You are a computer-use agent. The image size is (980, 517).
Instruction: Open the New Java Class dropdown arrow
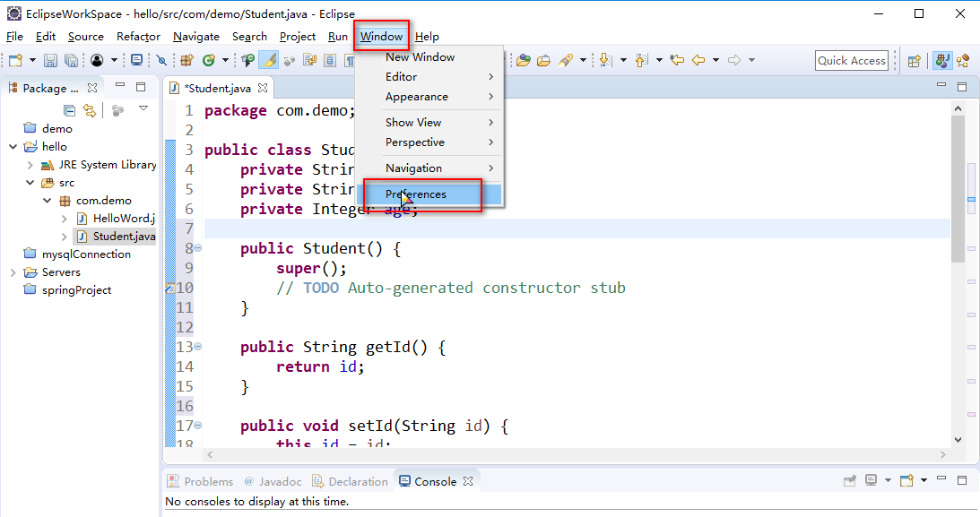click(x=225, y=61)
